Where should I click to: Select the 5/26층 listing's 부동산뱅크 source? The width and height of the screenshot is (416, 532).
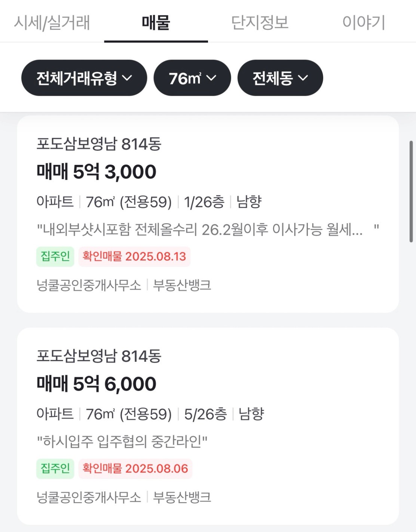(x=182, y=497)
